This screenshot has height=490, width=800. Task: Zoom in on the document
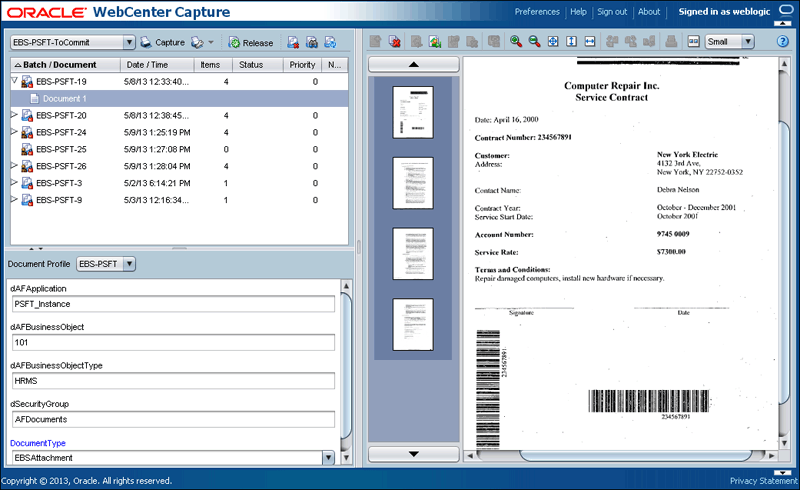(x=516, y=41)
